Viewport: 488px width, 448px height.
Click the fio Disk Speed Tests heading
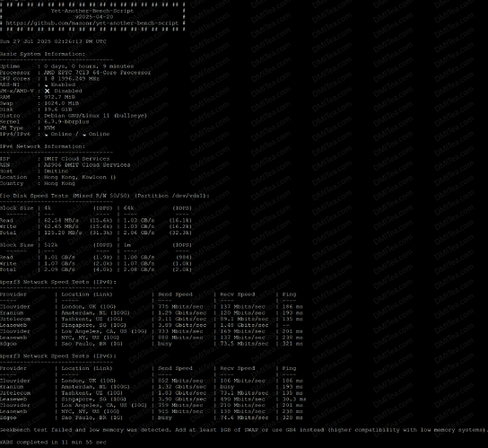[105, 196]
